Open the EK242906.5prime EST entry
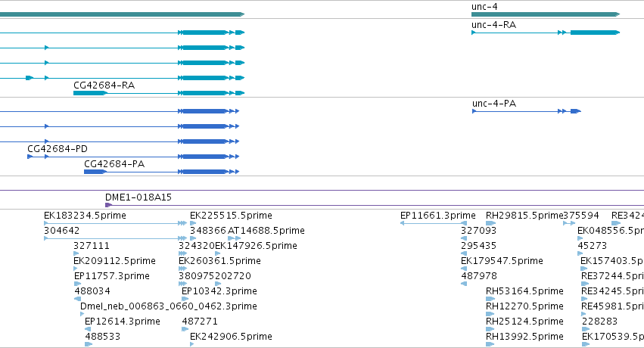Image resolution: width=644 pixels, height=348 pixels. pyautogui.click(x=231, y=337)
